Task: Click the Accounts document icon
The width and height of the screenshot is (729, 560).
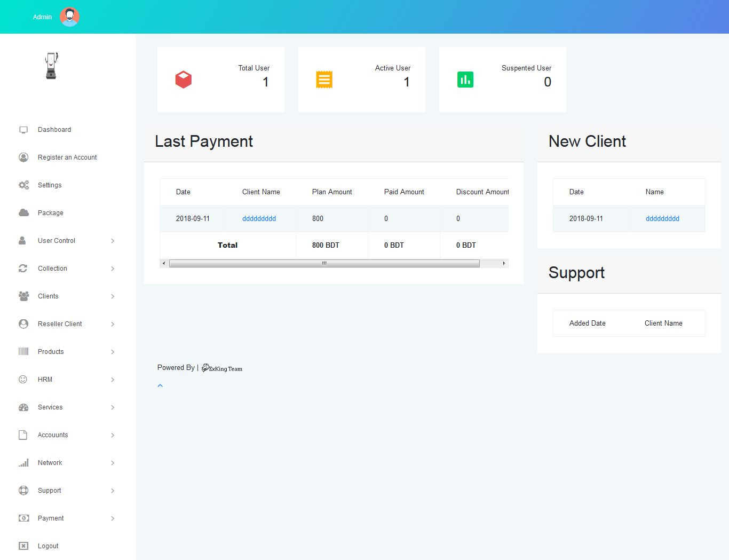Action: [23, 435]
